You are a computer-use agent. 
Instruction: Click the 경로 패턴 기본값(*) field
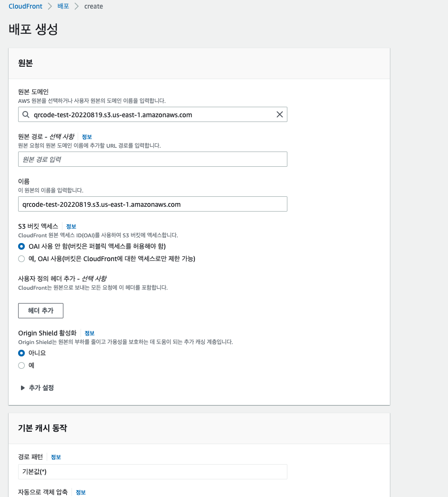[x=153, y=472]
